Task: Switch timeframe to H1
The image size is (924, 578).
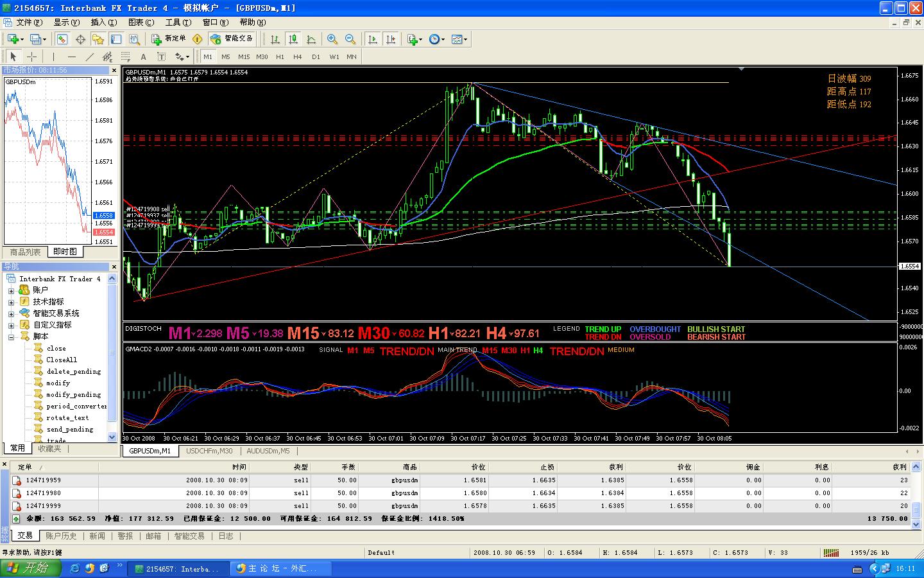Action: (x=280, y=57)
